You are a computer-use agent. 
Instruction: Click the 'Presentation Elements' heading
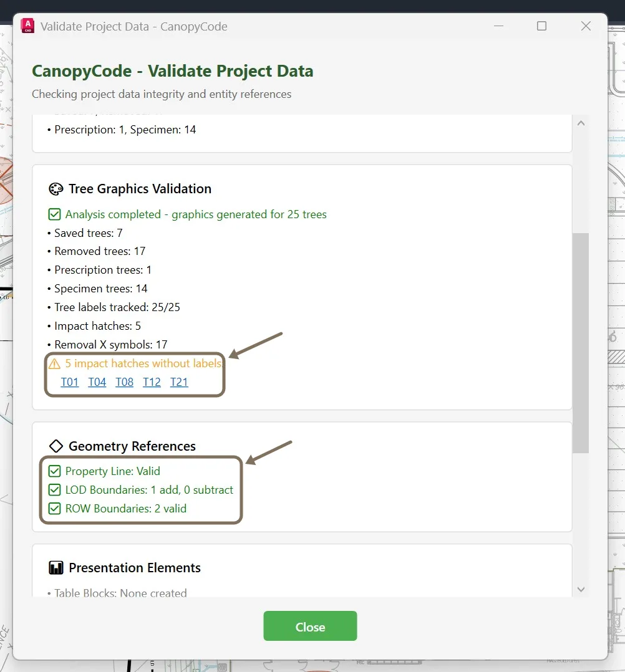pyautogui.click(x=135, y=568)
